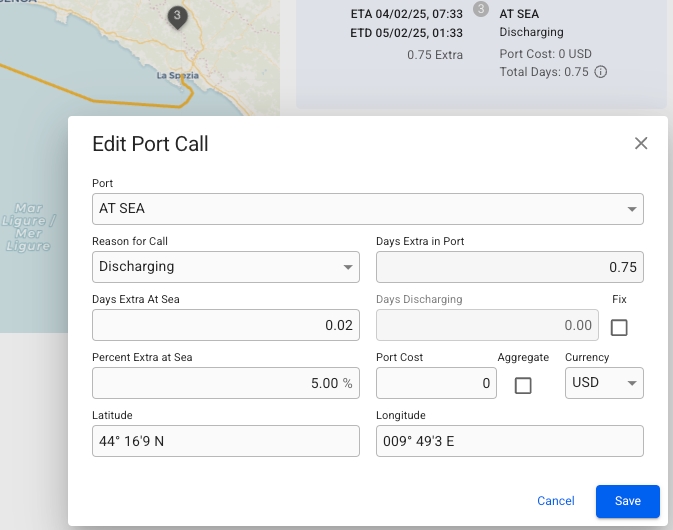Edit the Longitude input field
673x530 pixels.
tap(509, 441)
